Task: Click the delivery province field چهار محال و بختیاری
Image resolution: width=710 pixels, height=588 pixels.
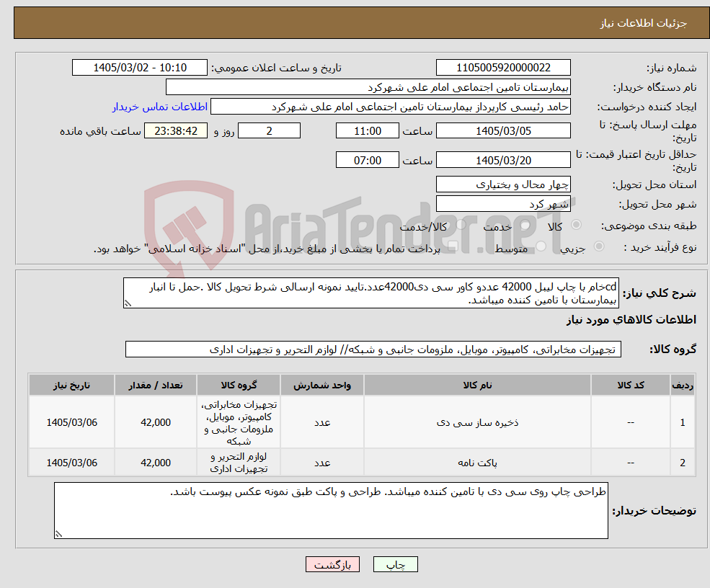Action: pos(503,184)
